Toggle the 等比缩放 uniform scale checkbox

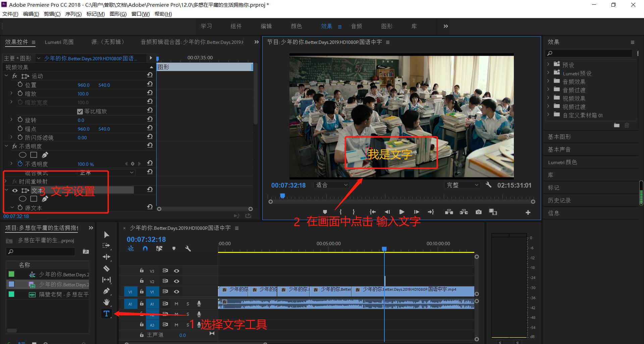[x=80, y=112]
